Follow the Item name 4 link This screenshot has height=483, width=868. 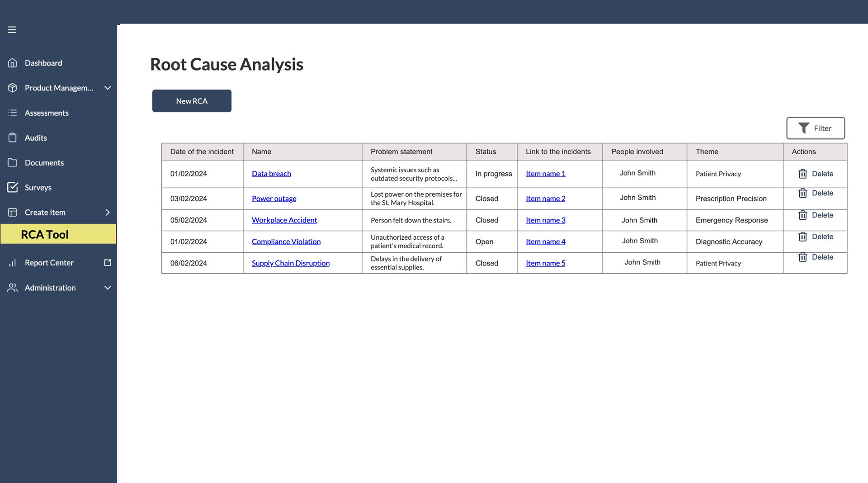point(545,241)
